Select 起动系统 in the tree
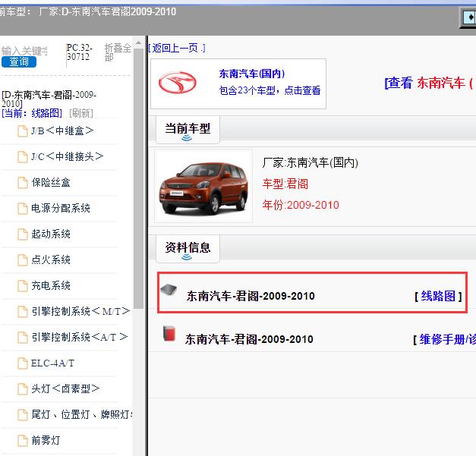This screenshot has width=476, height=456. pyautogui.click(x=51, y=234)
